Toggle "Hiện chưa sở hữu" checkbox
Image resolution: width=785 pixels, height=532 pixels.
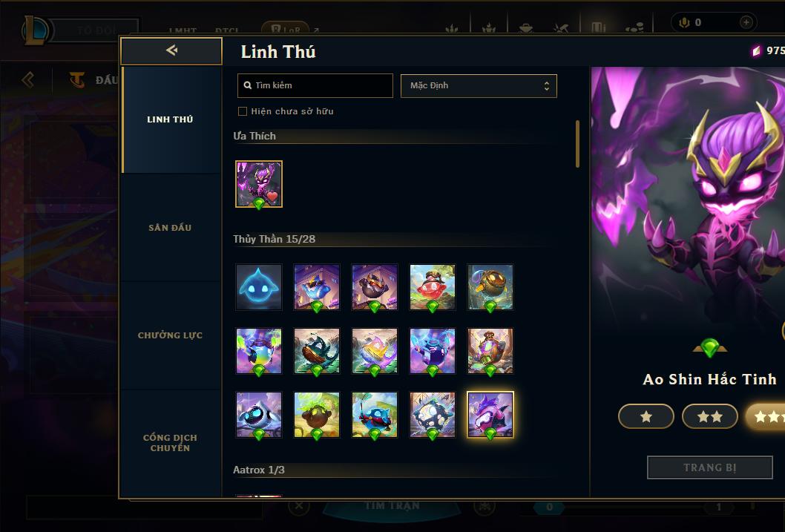243,111
